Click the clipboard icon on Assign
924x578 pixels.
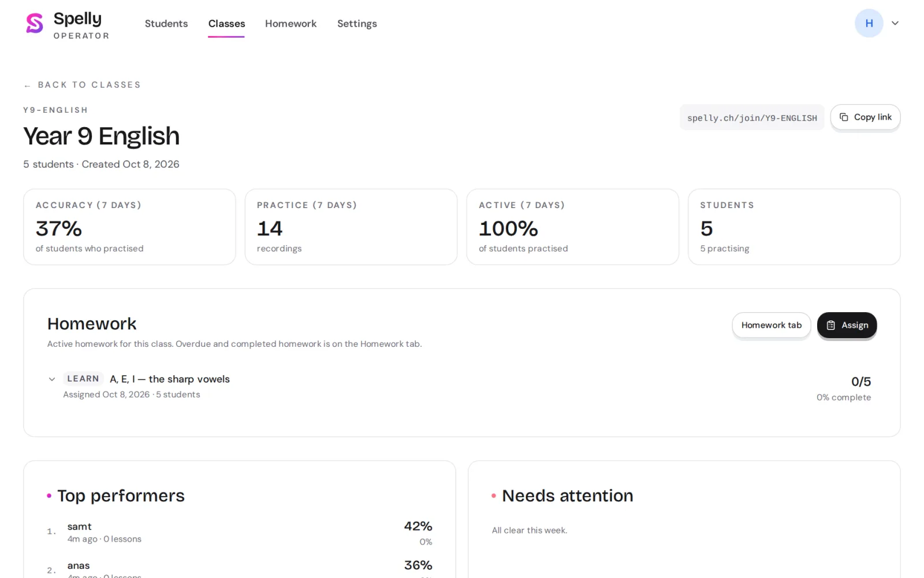[831, 325]
